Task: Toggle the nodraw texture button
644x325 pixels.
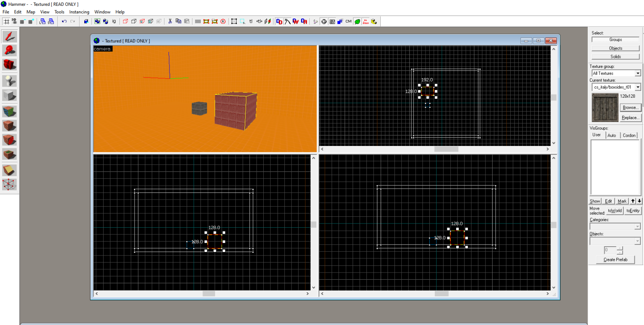Action: pyautogui.click(x=366, y=21)
